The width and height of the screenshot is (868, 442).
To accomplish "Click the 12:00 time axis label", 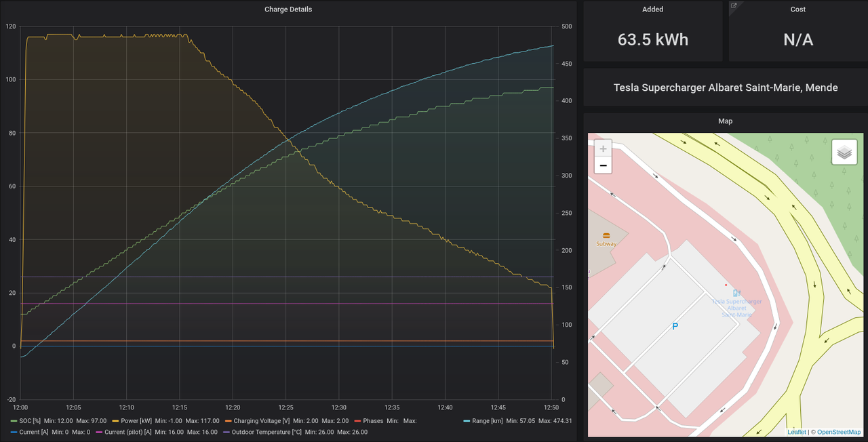I will click(20, 407).
